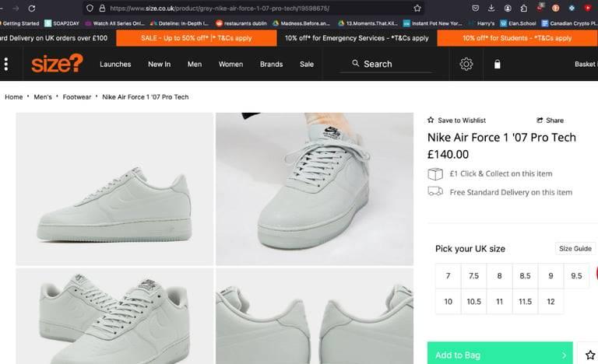Screen dimensions: 598x364
Task: Open the Firefox account icon
Action: 508,8
